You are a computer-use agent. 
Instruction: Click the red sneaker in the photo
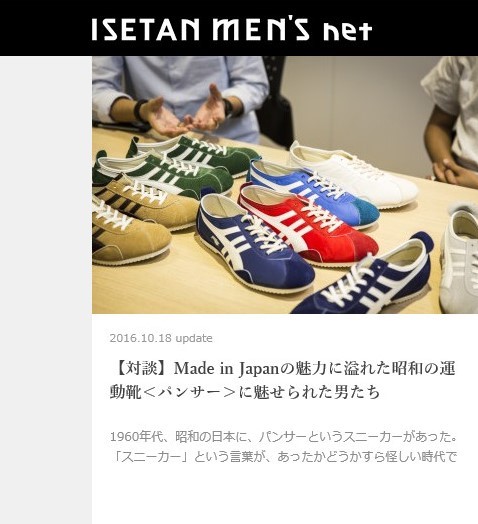[x=308, y=224]
